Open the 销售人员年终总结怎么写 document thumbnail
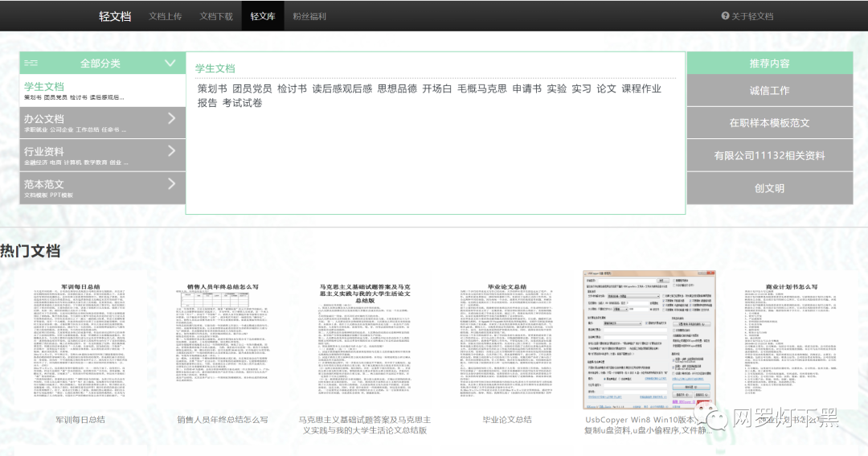 point(223,339)
